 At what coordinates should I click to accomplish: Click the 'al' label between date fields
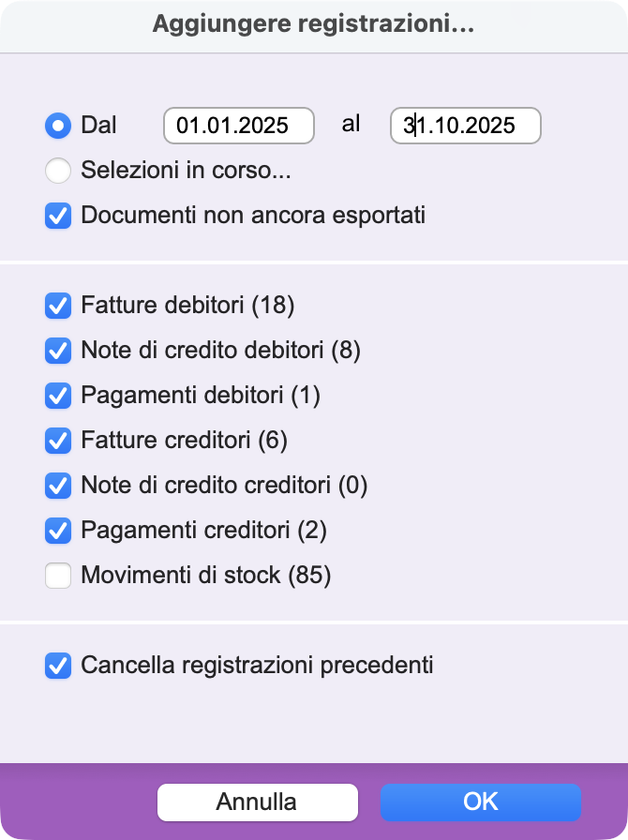tap(351, 125)
